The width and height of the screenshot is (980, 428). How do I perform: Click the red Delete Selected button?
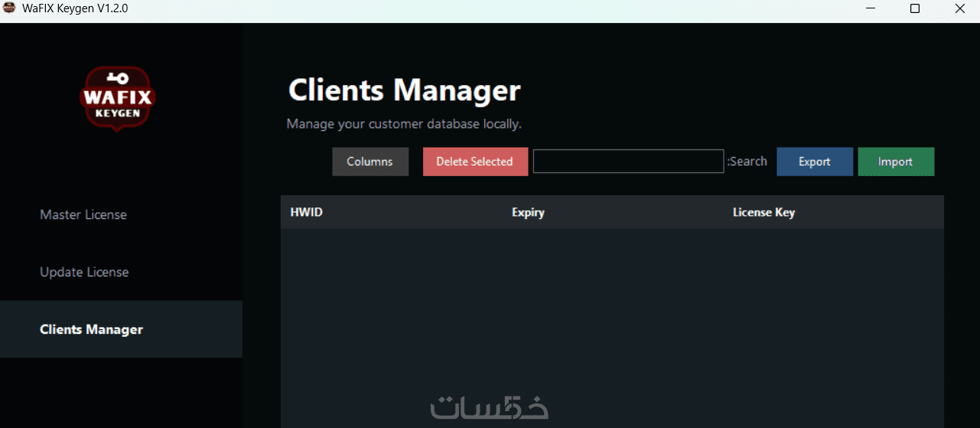(x=475, y=162)
